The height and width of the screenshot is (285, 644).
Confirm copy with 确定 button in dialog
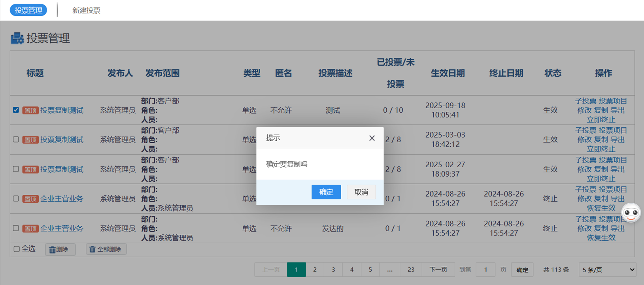[326, 192]
